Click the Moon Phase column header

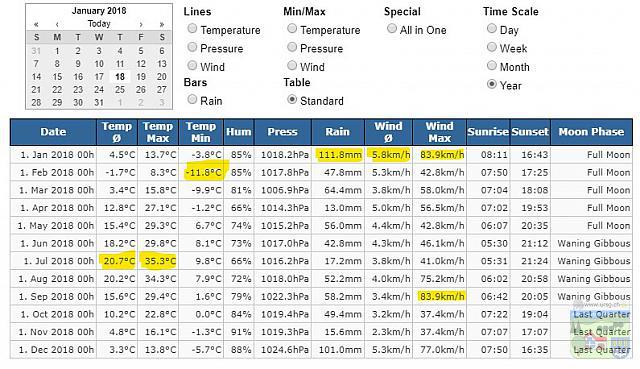coord(591,132)
